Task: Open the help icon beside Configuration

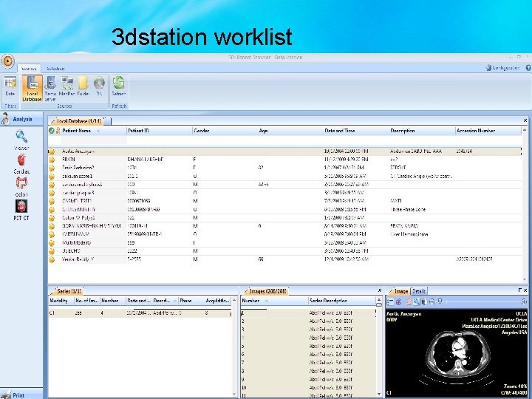Action: [x=528, y=68]
